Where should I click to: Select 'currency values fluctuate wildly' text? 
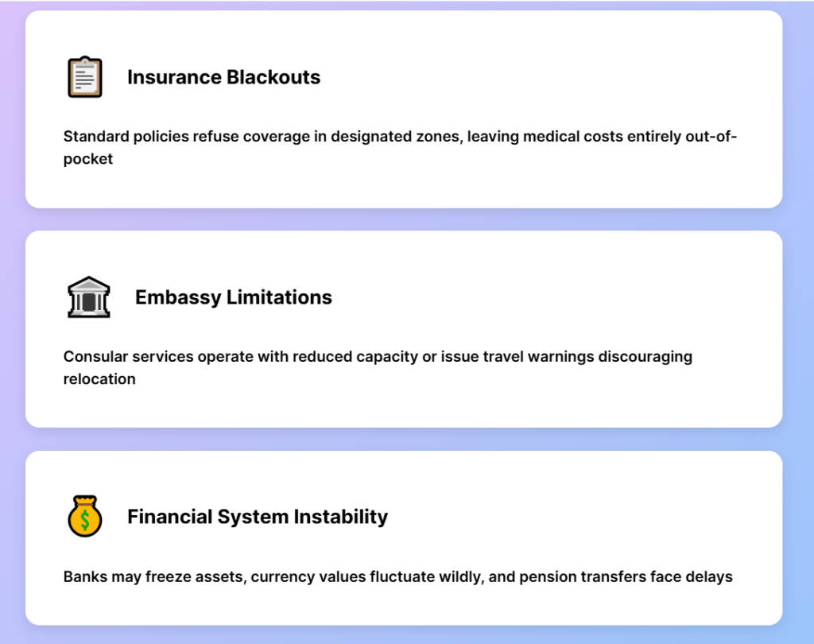pyautogui.click(x=362, y=576)
